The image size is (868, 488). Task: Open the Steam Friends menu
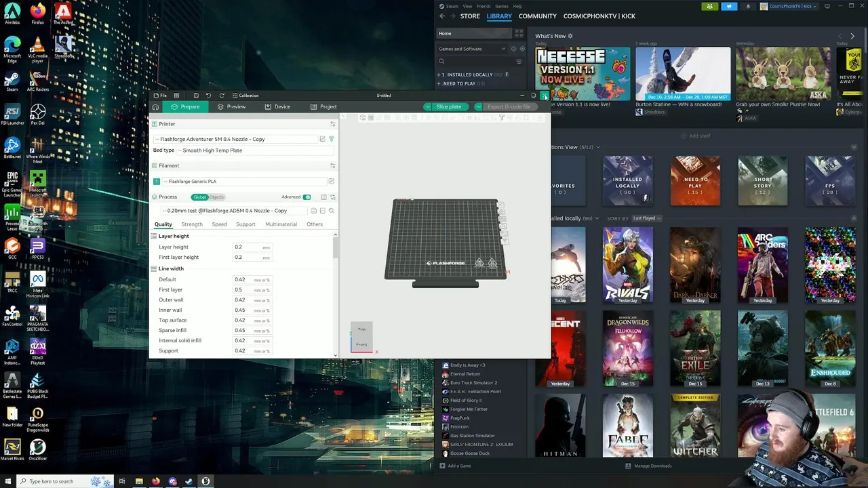pyautogui.click(x=484, y=6)
